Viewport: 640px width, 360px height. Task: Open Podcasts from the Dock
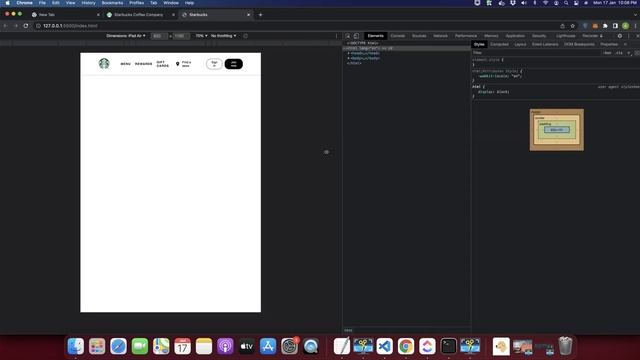[x=225, y=346]
